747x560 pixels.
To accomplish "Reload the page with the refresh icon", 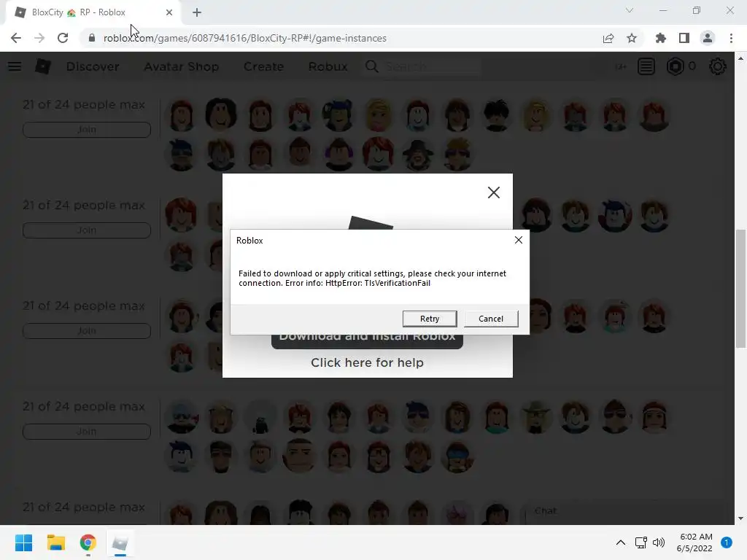I will point(63,38).
